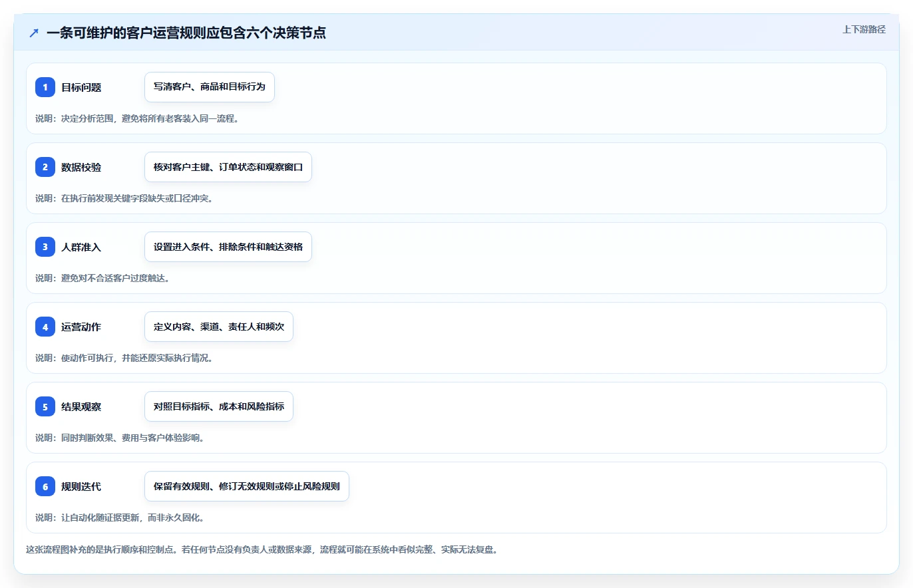Click the arrow icon beside the heading
Image resolution: width=913 pixels, height=588 pixels.
click(x=34, y=33)
